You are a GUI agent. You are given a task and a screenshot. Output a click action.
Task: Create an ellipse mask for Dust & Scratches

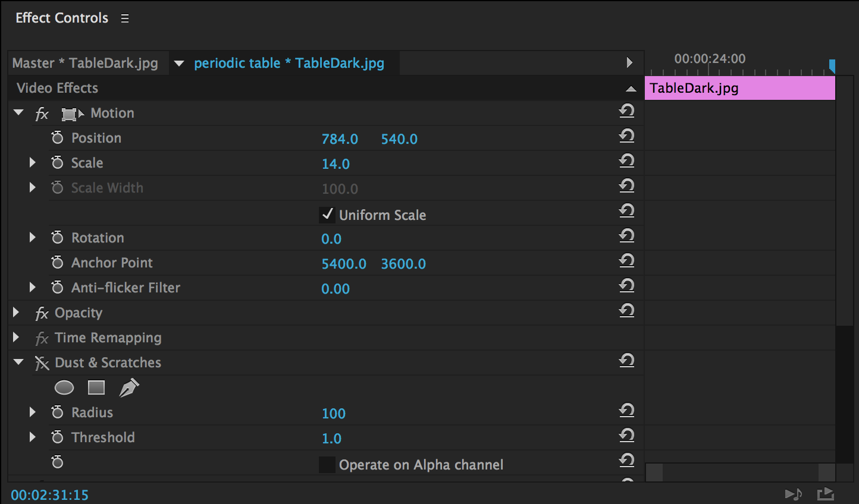tap(64, 388)
